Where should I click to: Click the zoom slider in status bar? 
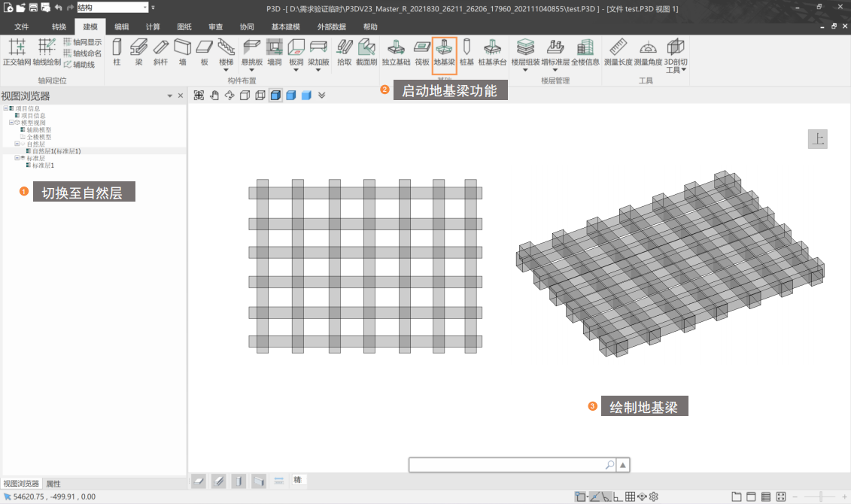[x=820, y=496]
